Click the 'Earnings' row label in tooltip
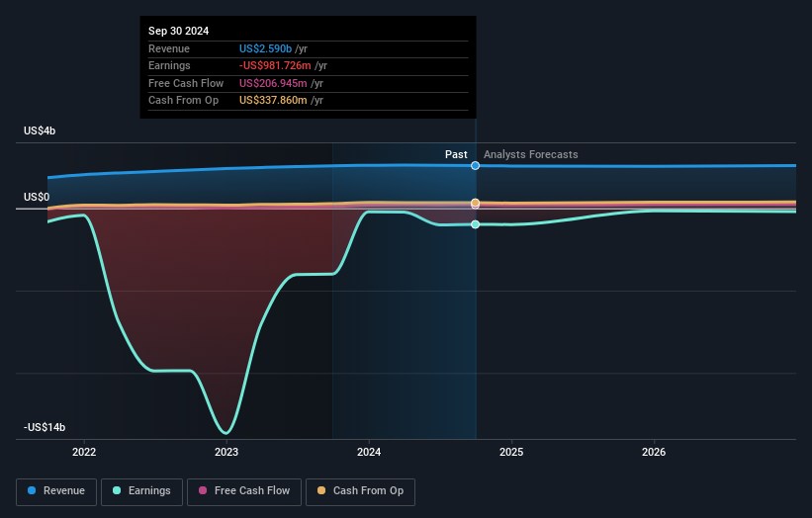This screenshot has height=518, width=812. coord(169,65)
